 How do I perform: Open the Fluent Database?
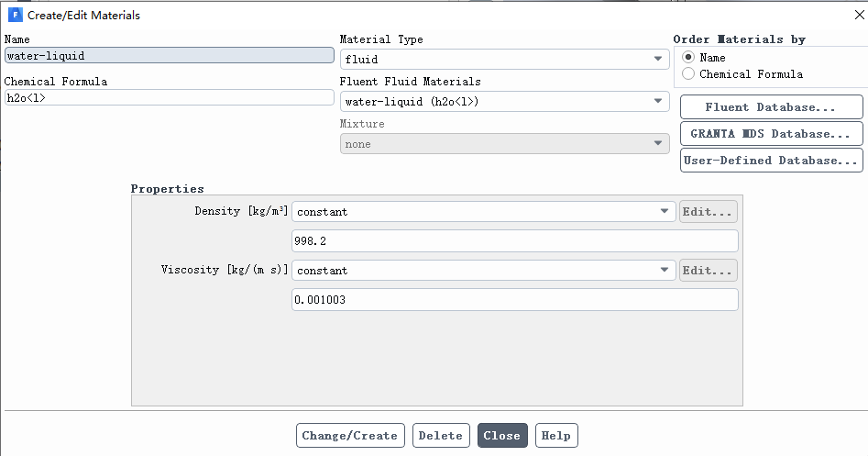[x=771, y=107]
